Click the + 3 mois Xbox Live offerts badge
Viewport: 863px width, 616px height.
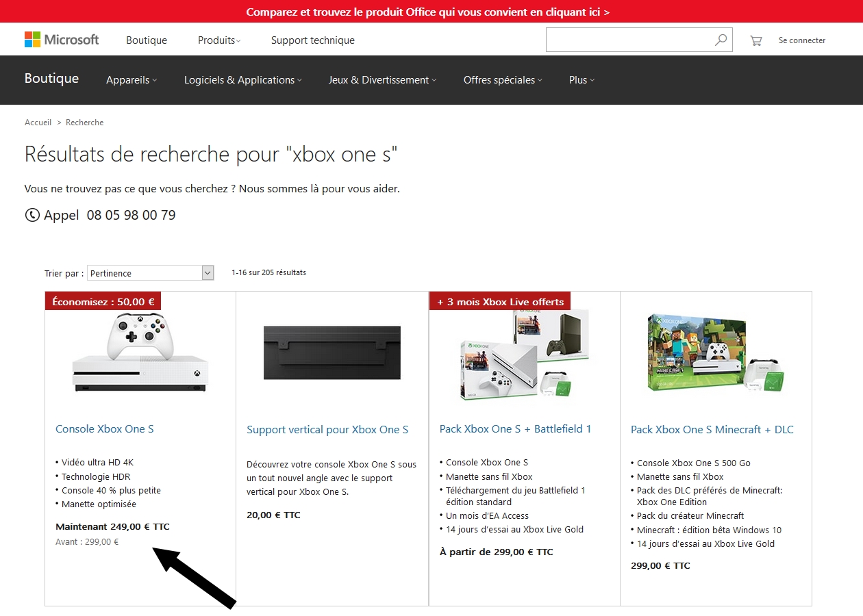(x=500, y=301)
